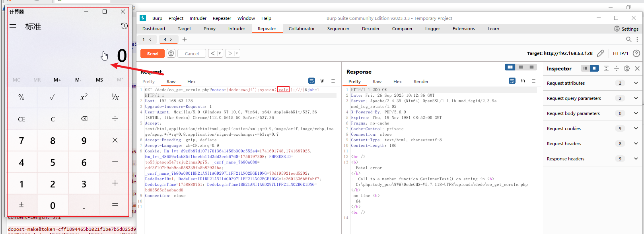Close the Inspector panel
644x234 pixels.
[x=637, y=68]
